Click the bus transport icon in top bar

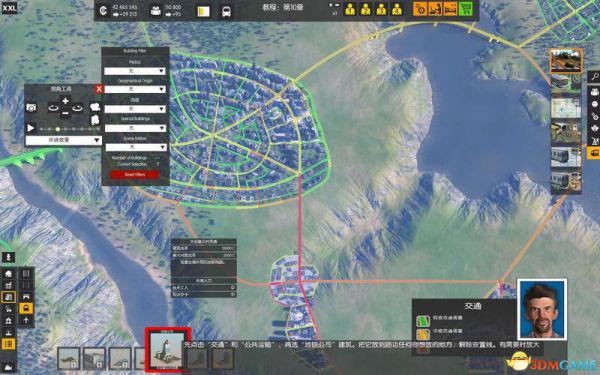point(226,12)
